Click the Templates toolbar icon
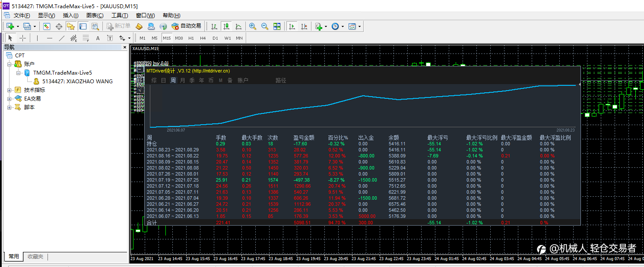The image size is (644, 267). click(x=352, y=26)
